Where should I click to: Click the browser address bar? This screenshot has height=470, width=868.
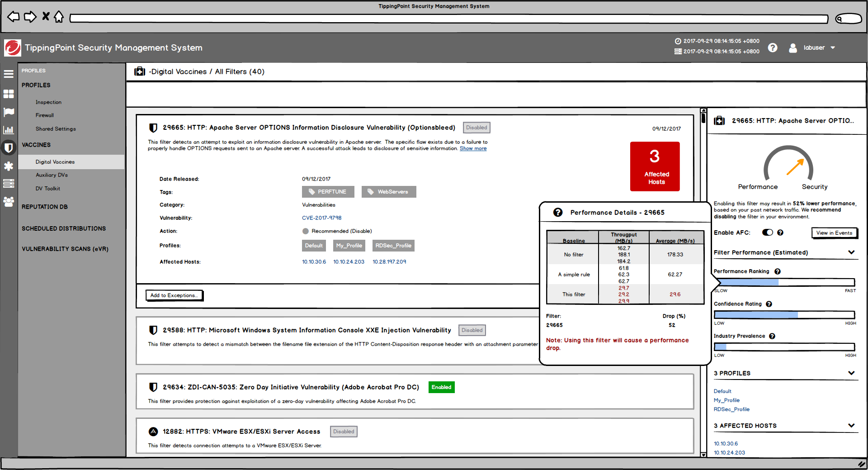(x=448, y=19)
